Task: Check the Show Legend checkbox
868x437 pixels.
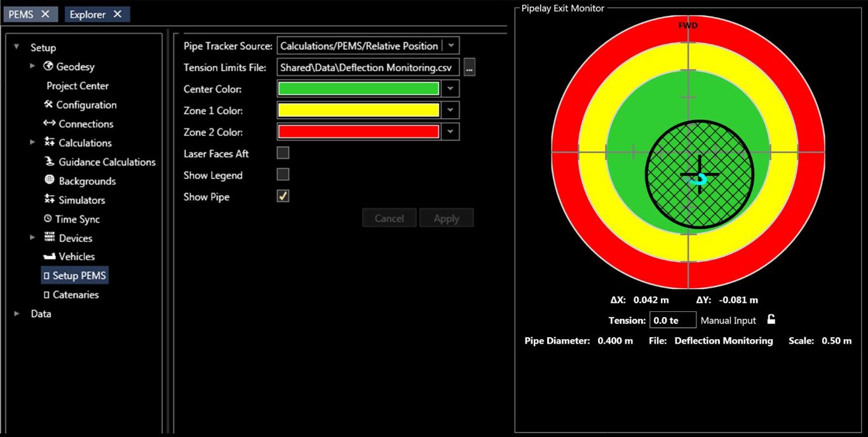Action: 283,175
